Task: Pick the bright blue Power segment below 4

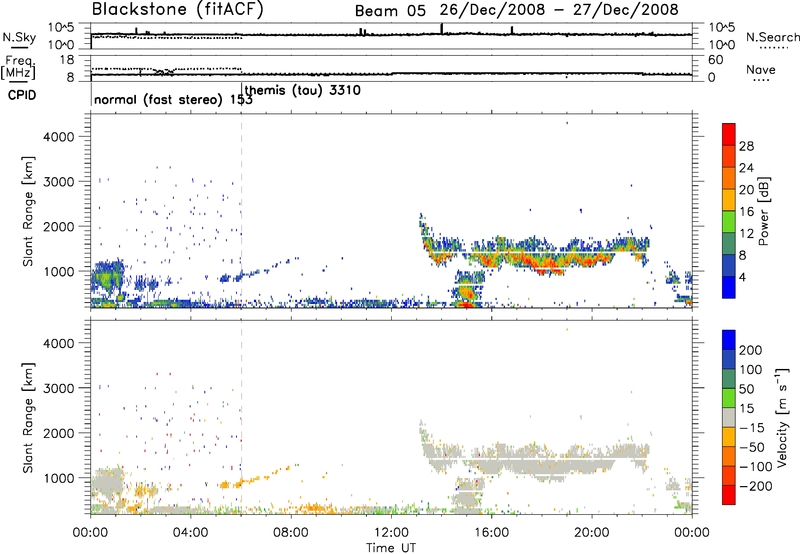Action: point(729,287)
